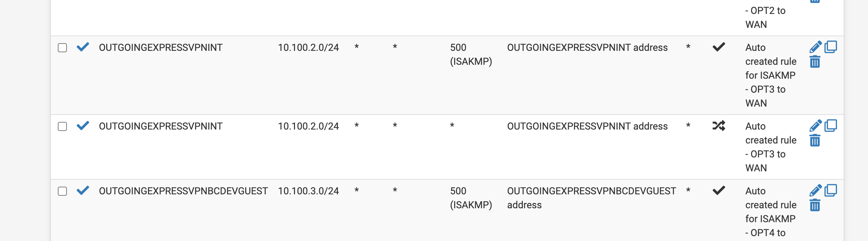Copy the OPT4 ISAKMP rule via duplicate icon
The width and height of the screenshot is (868, 241).
tap(831, 190)
